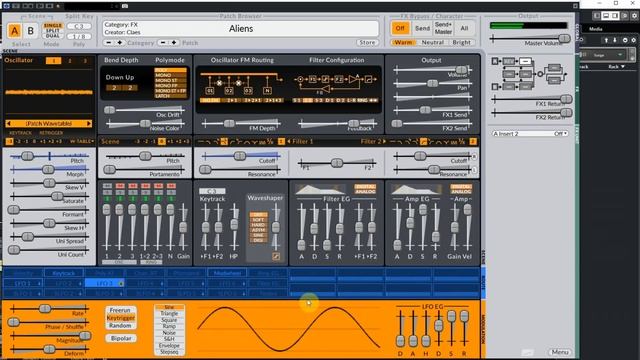
Task: Set LFO mode to Freerun
Action: click(x=120, y=310)
